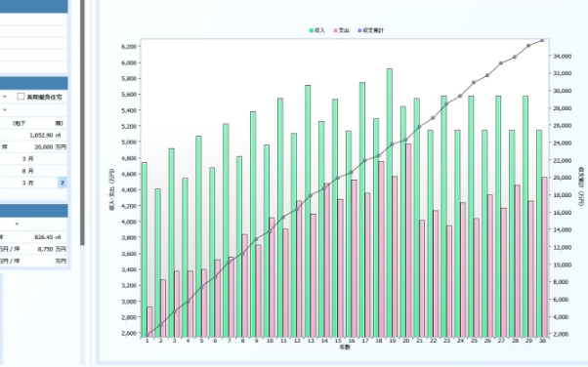The height and width of the screenshot is (367, 588).
Task: Click the year 19 green income bar
Action: pos(390,203)
